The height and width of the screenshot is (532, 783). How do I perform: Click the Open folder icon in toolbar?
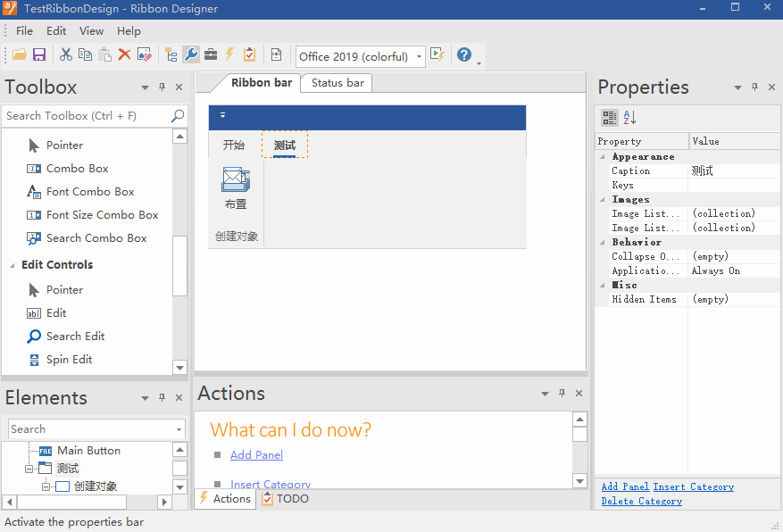click(19, 55)
